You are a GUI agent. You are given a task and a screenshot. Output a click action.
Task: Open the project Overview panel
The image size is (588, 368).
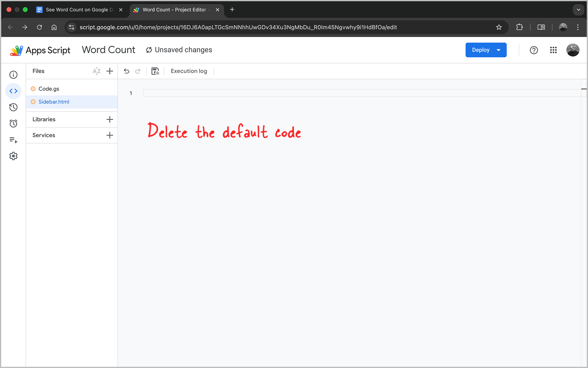[x=13, y=75]
